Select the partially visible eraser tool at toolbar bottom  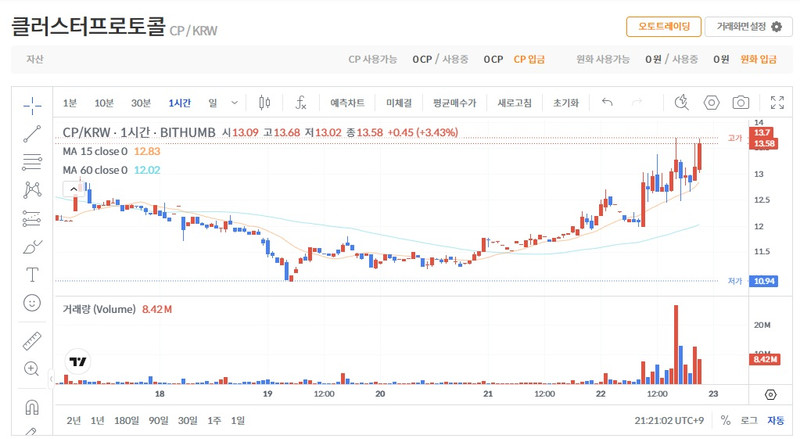tap(32, 433)
